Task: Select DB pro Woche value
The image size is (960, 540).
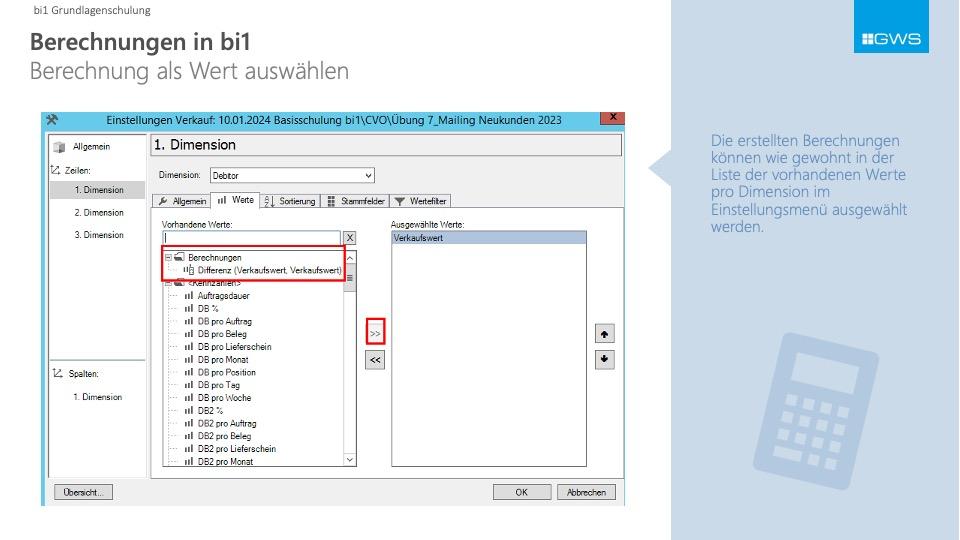Action: [x=224, y=398]
